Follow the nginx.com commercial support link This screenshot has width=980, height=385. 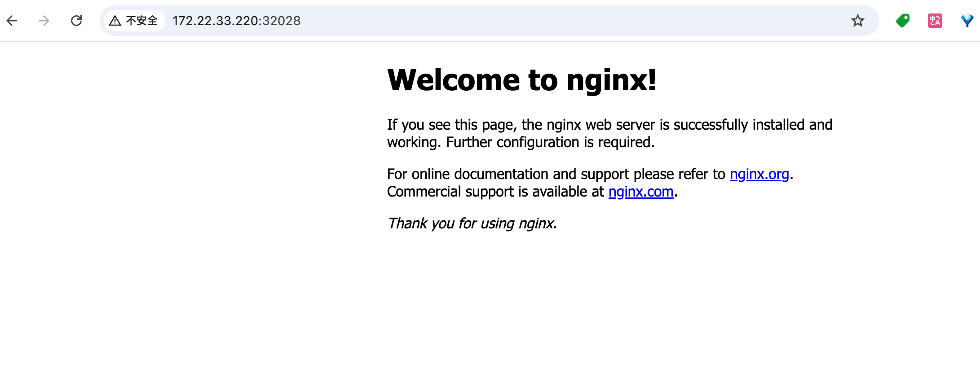(640, 192)
